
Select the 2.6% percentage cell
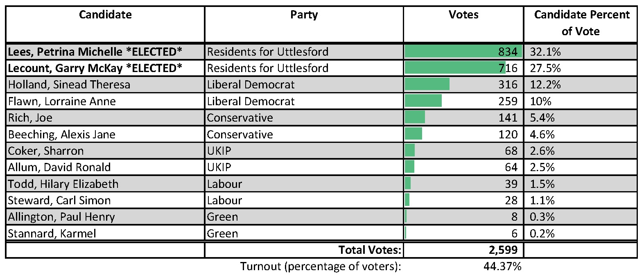[x=542, y=151]
